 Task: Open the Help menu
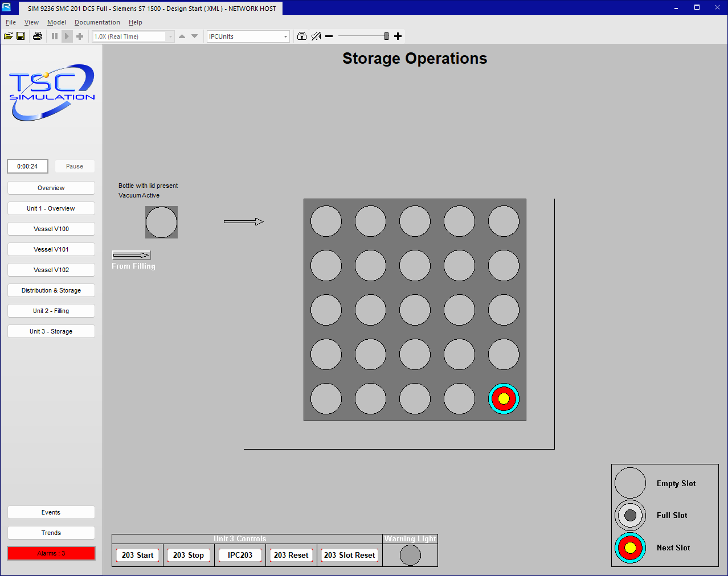[136, 22]
